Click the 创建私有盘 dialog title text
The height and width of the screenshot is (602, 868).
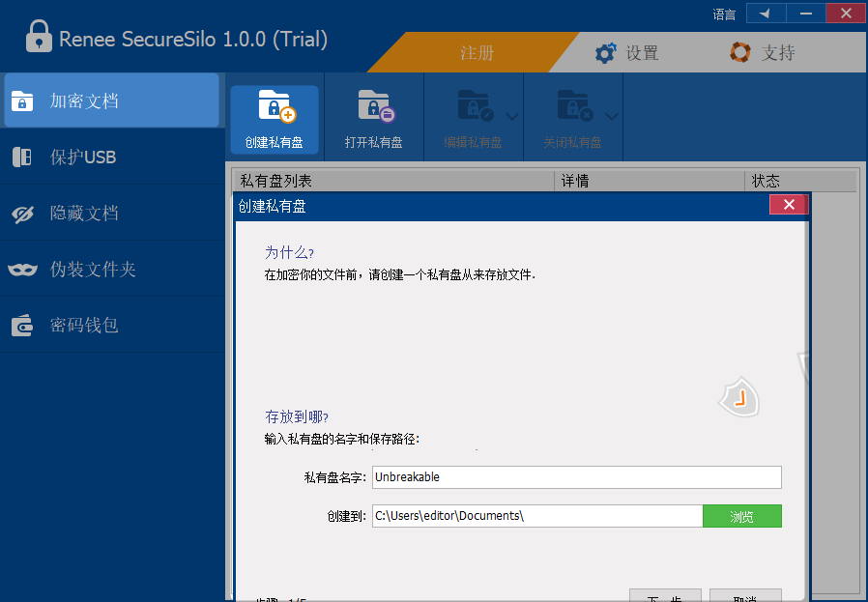coord(272,207)
